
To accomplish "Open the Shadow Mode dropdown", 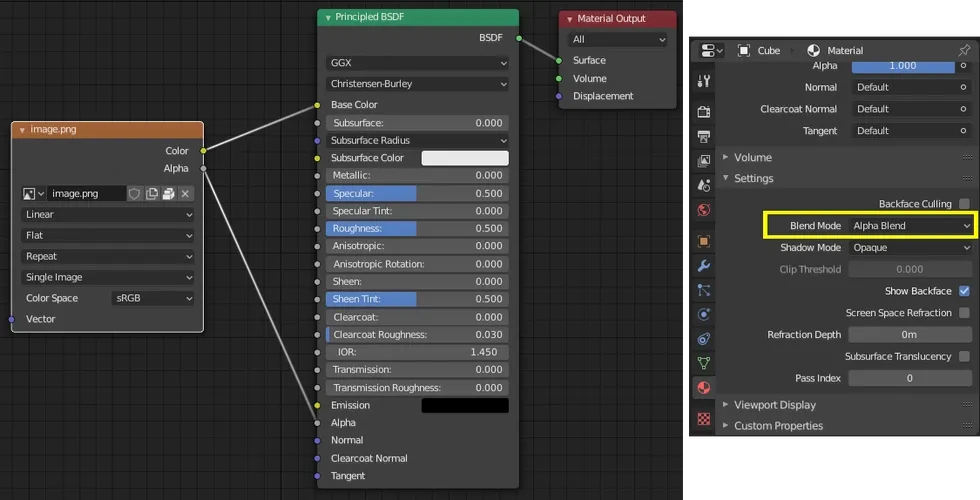I will coord(910,248).
